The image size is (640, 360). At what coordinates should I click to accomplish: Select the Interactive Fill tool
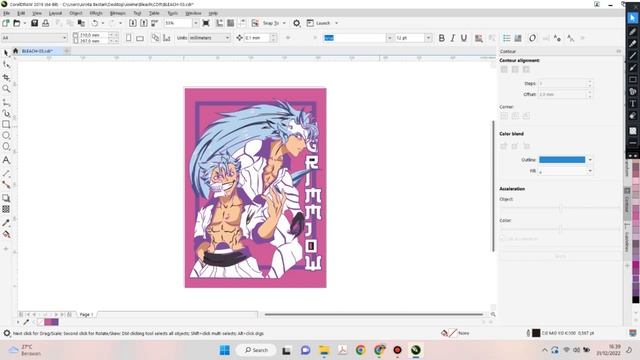(x=6, y=234)
